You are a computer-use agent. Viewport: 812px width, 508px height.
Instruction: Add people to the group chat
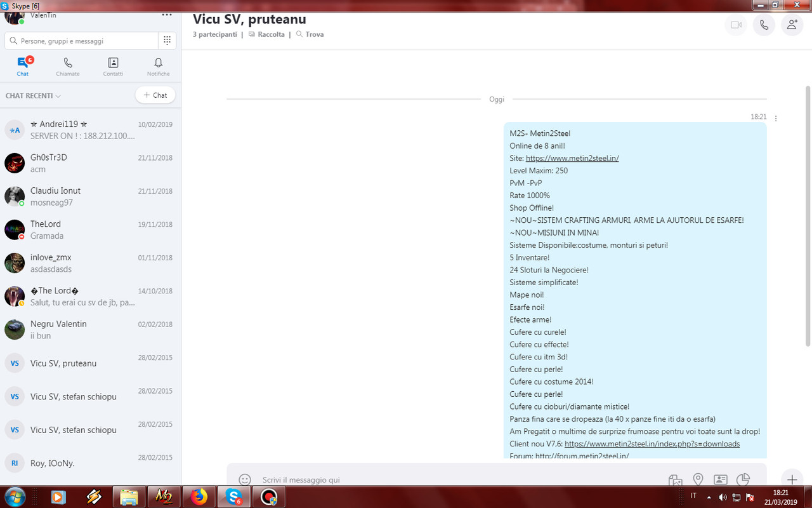pyautogui.click(x=792, y=25)
